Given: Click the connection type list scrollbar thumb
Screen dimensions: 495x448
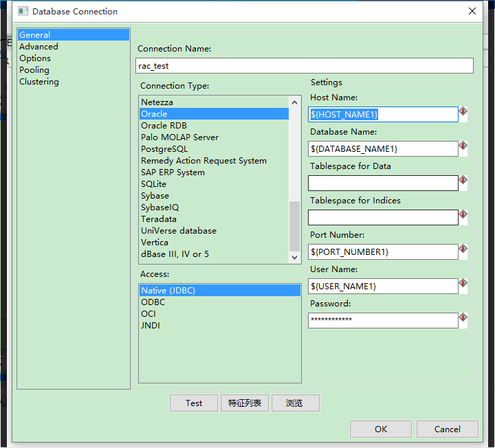Looking at the screenshot, I should tap(294, 226).
